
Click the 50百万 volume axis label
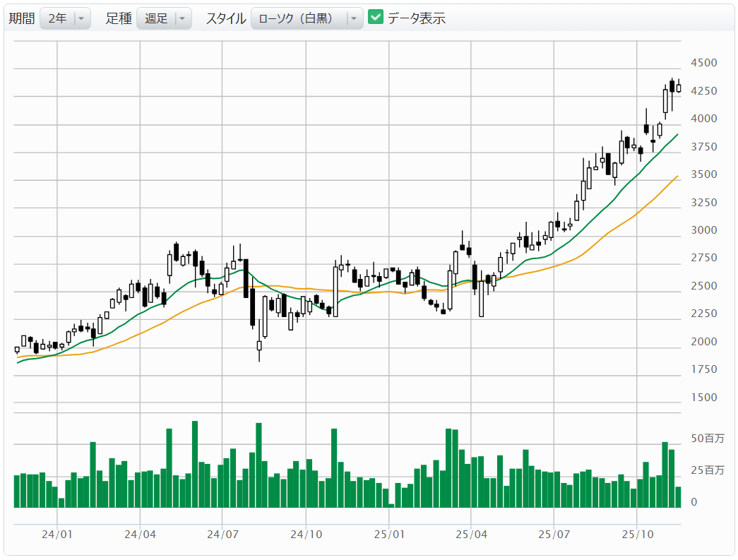(707, 439)
